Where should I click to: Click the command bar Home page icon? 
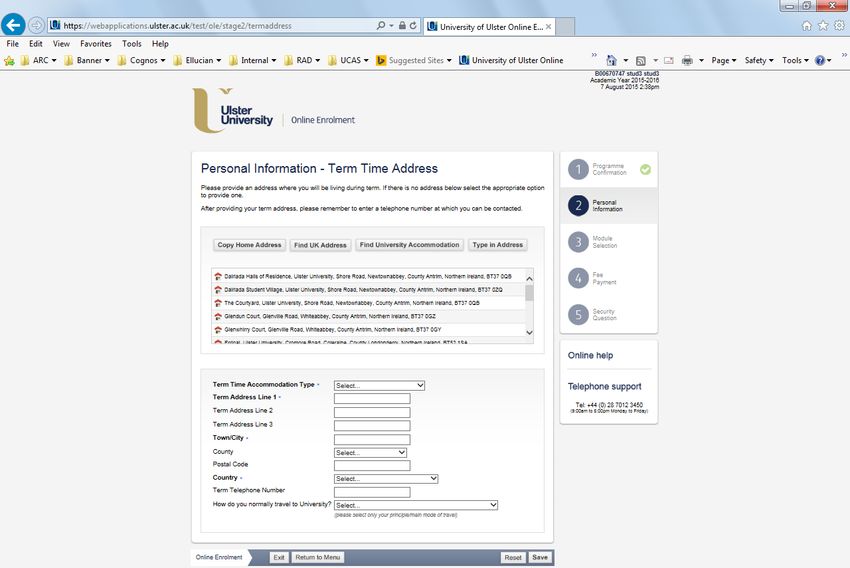611,60
